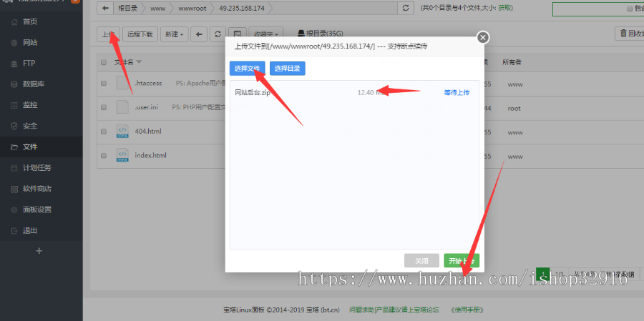Viewport: 644px width, 321px height.
Task: Sort by 文件名 column header arrow
Action: pos(139,62)
